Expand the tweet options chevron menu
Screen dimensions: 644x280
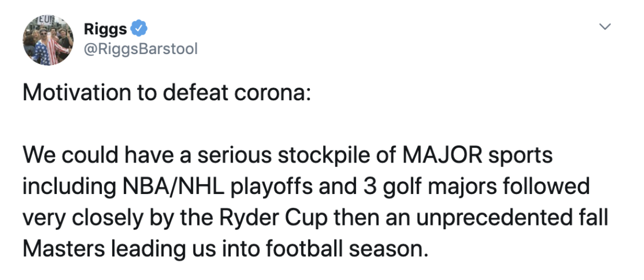pyautogui.click(x=605, y=27)
